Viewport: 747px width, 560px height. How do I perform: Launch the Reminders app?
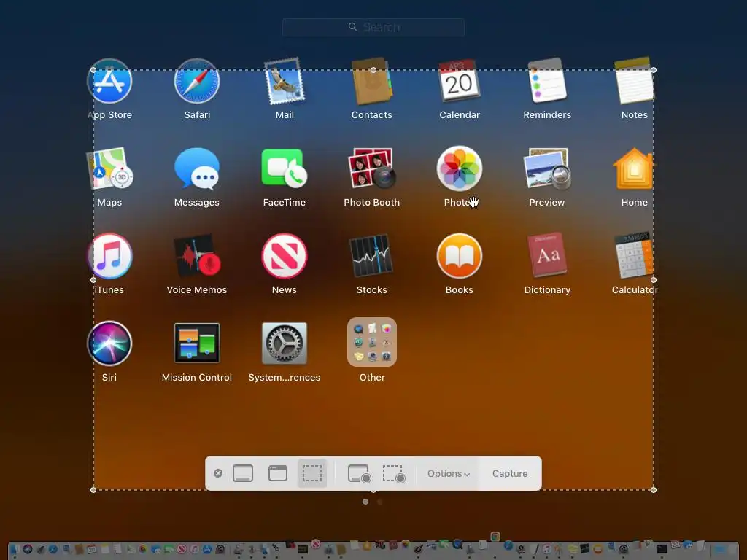click(547, 80)
